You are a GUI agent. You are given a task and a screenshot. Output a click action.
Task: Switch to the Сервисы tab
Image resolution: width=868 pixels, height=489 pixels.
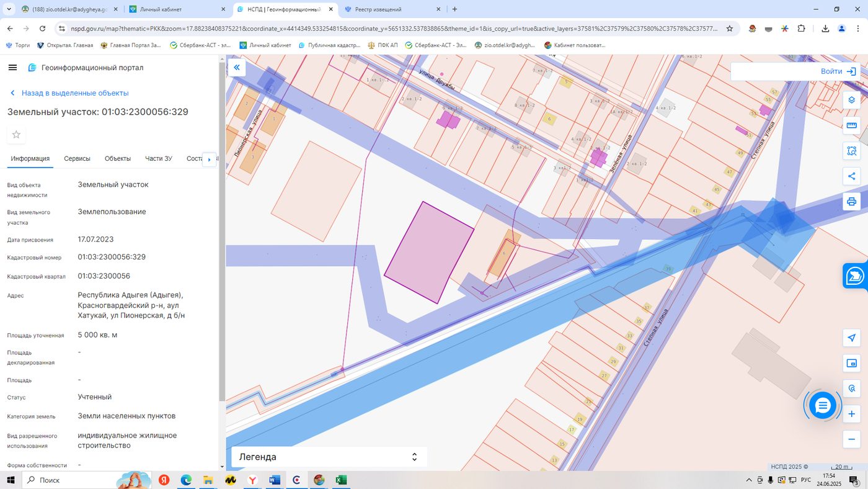[77, 158]
